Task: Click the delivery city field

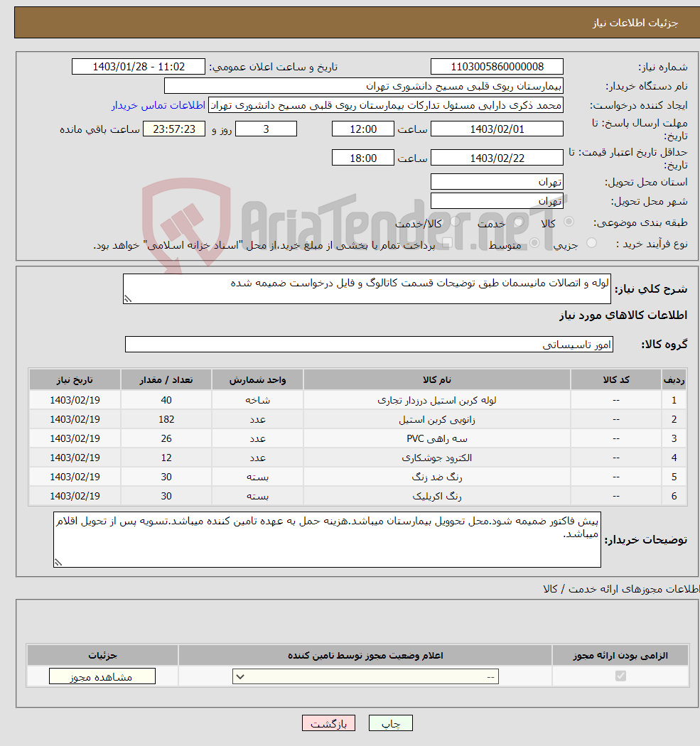Action: [x=497, y=201]
